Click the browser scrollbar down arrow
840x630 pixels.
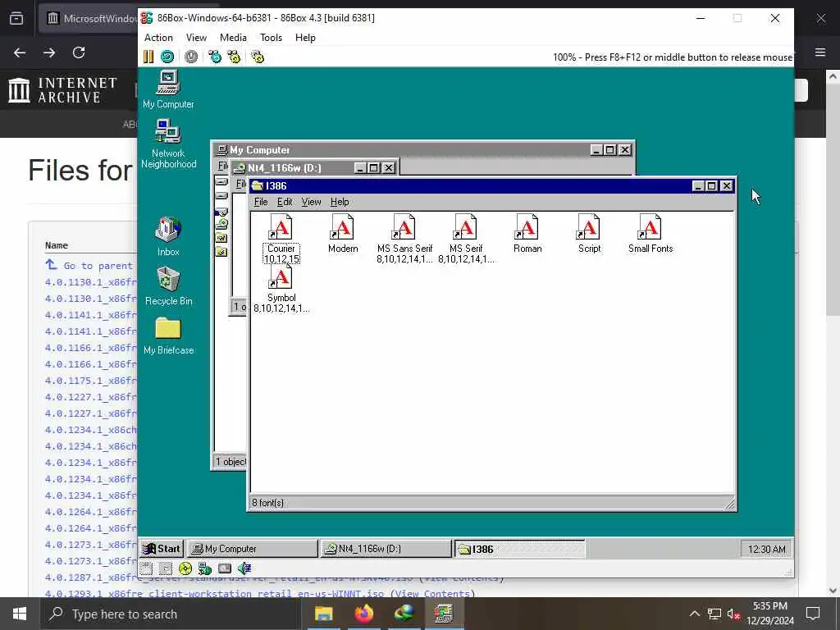(x=833, y=590)
